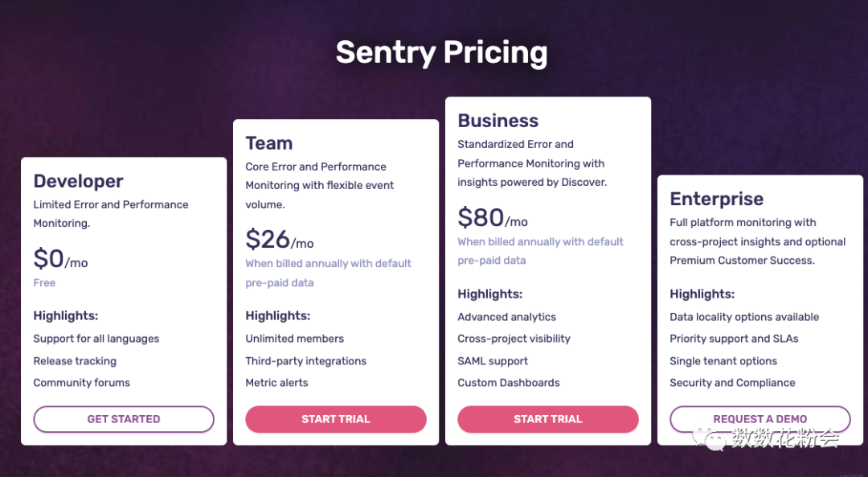This screenshot has height=477, width=868.
Task: Click REQUEST A DEMO for Enterprise
Action: click(759, 419)
